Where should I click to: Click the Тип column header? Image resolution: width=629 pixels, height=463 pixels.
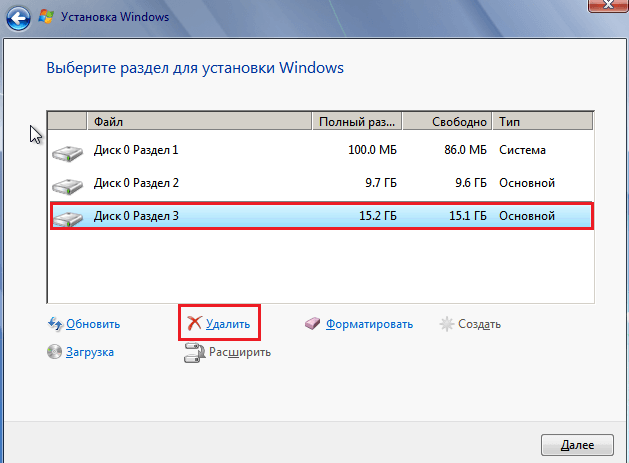pos(543,122)
